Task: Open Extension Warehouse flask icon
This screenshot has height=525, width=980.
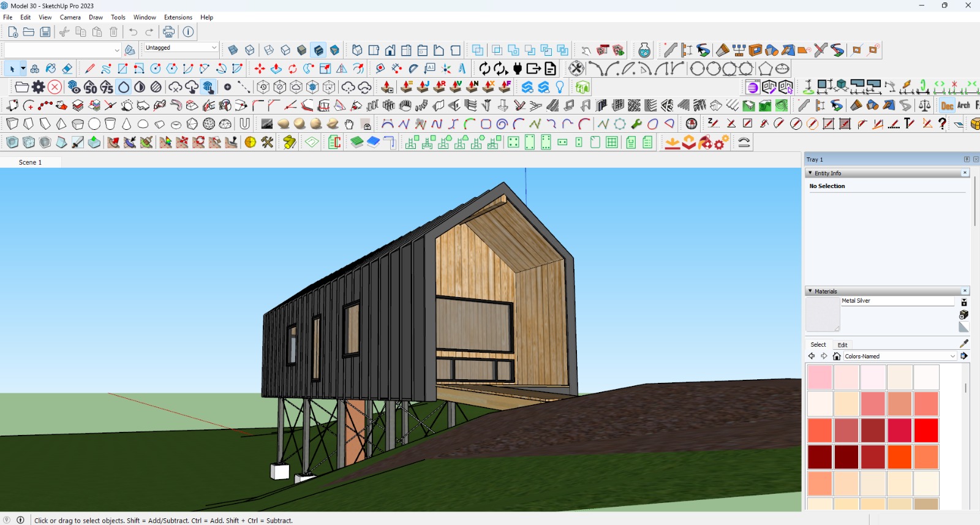Action: [x=644, y=50]
